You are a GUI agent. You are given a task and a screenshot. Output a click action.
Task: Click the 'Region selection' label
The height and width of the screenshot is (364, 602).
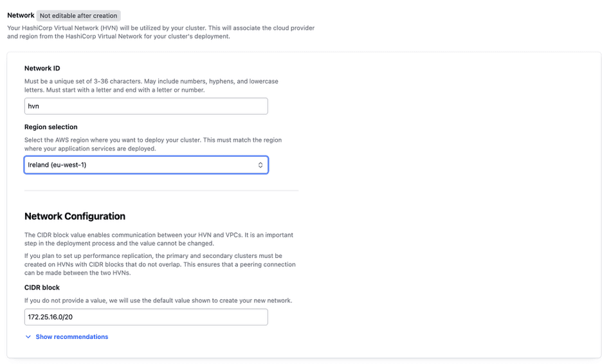coord(51,127)
